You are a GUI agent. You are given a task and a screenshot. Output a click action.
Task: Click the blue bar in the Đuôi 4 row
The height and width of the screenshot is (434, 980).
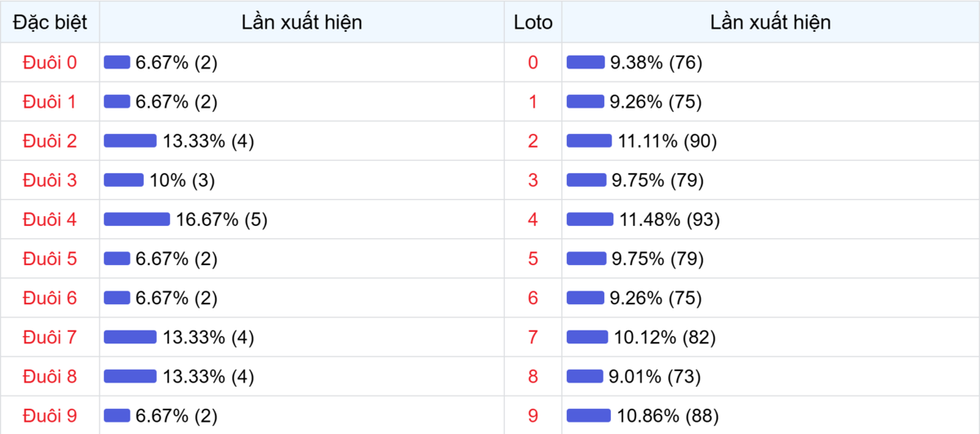[x=137, y=219]
